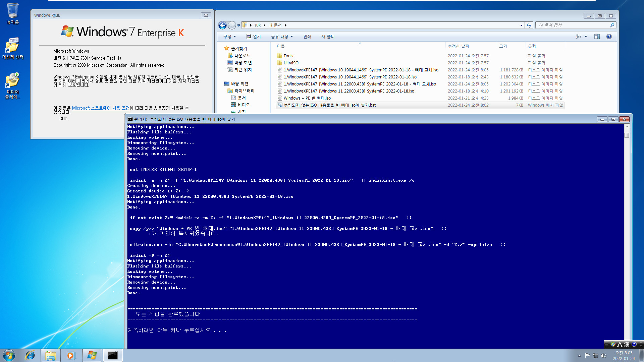Select the Tools folder icon
644x362 pixels.
coord(280,56)
